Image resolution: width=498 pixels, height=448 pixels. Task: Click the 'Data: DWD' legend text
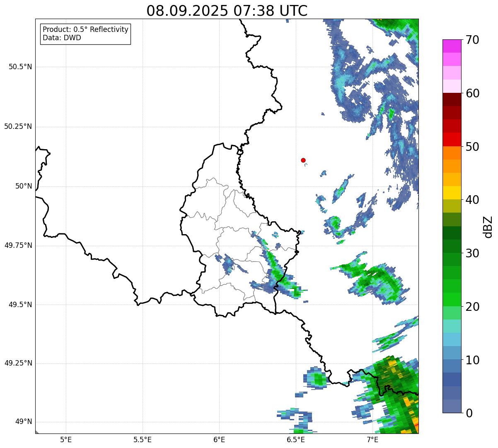pos(62,38)
